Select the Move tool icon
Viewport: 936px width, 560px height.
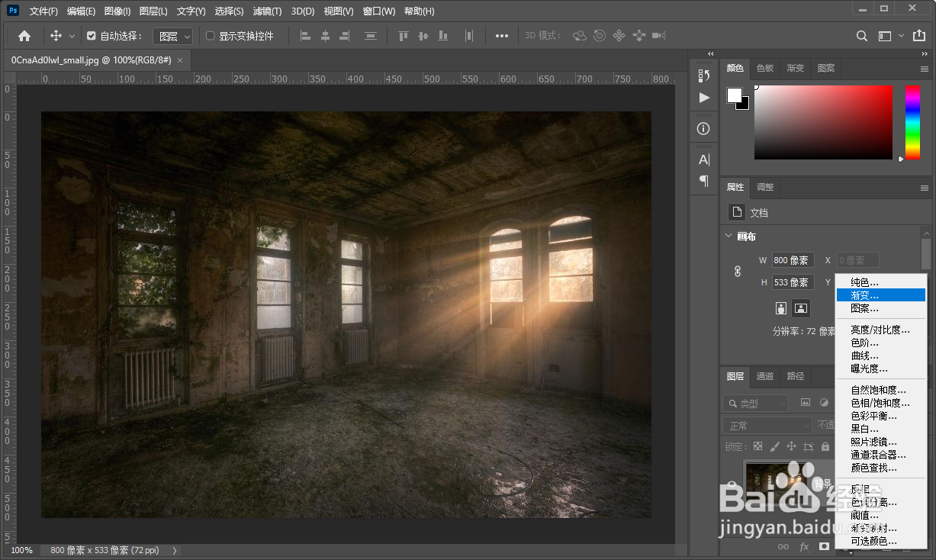(56, 36)
